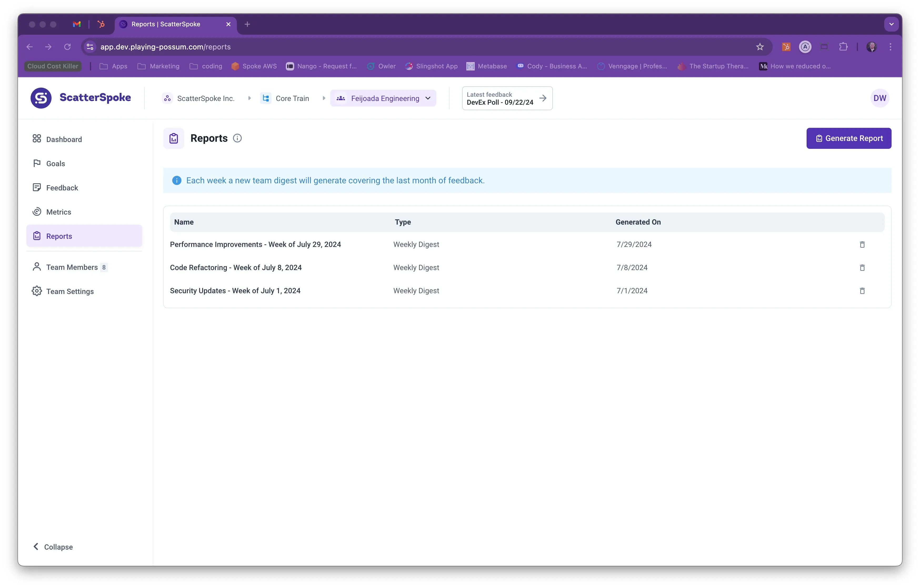920x588 pixels.
Task: Go to Dashboard in the sidebar
Action: click(x=64, y=139)
